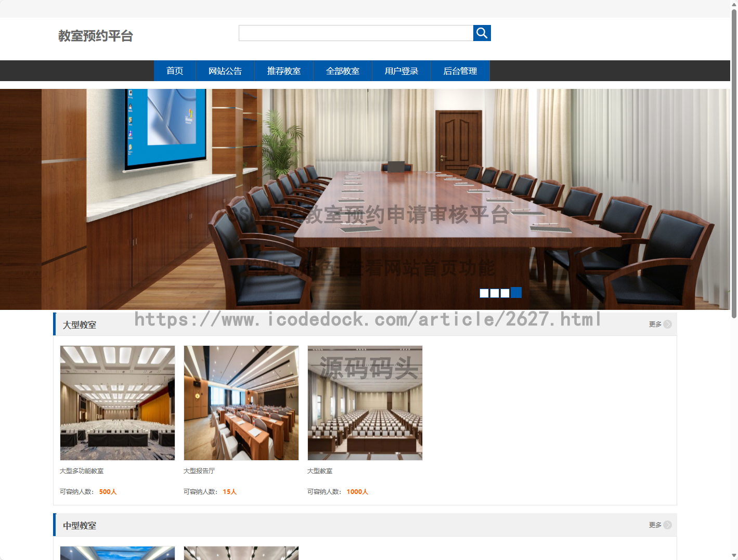Select the first carousel slide indicator

point(484,293)
